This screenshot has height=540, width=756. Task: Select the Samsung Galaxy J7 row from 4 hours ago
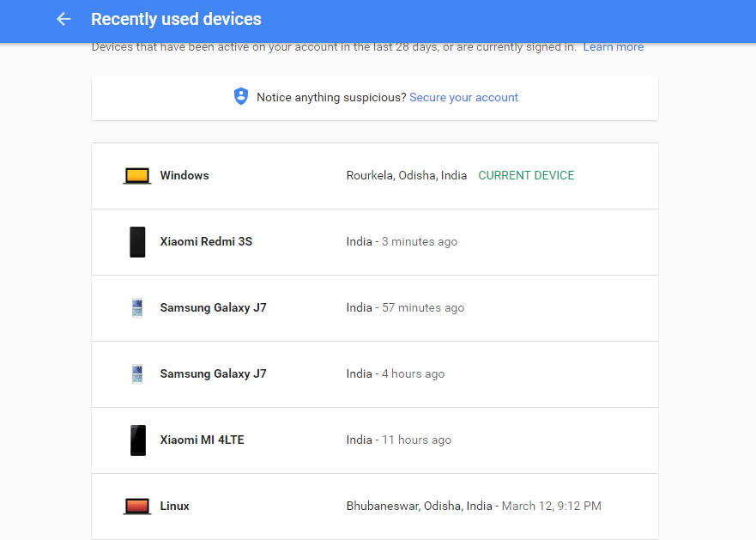coord(374,373)
